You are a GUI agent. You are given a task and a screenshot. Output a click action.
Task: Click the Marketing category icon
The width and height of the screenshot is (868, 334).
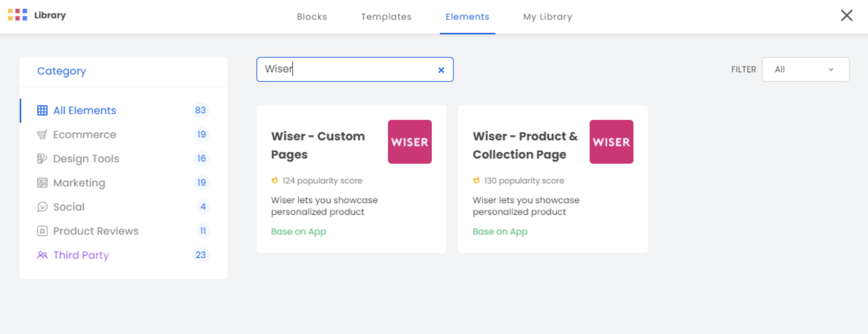[42, 183]
